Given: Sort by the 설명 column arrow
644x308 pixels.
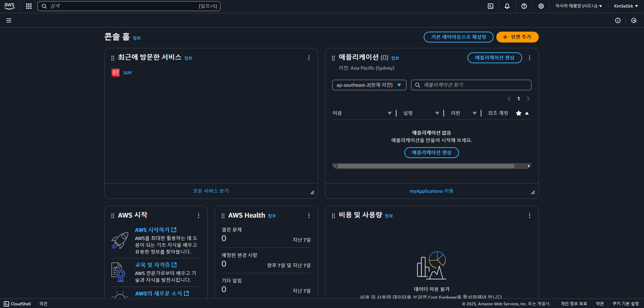Looking at the screenshot, I should [437, 113].
